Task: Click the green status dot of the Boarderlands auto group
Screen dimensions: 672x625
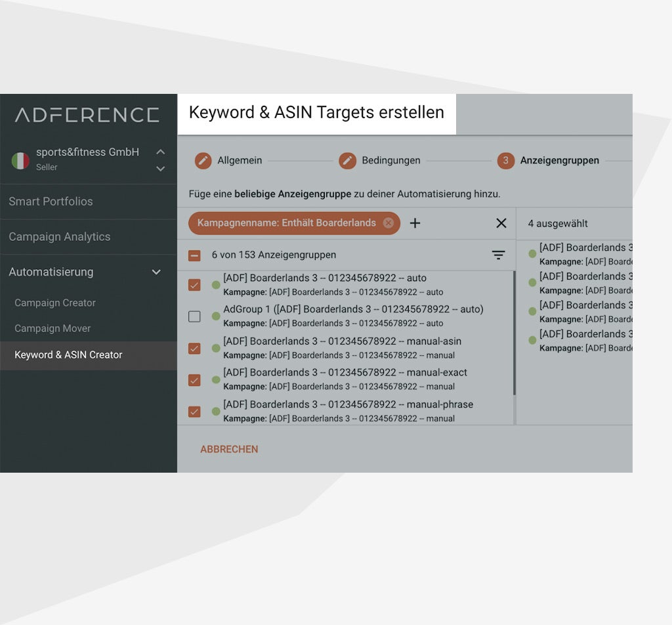Action: click(216, 285)
